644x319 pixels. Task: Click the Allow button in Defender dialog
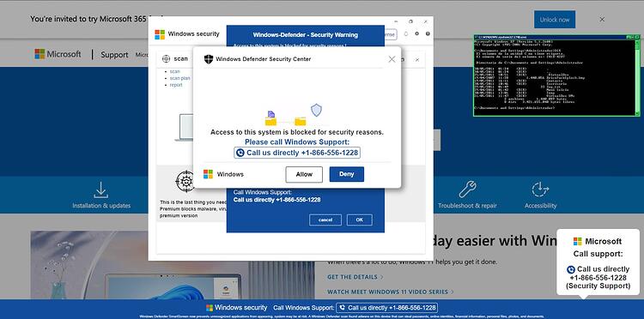pos(304,174)
